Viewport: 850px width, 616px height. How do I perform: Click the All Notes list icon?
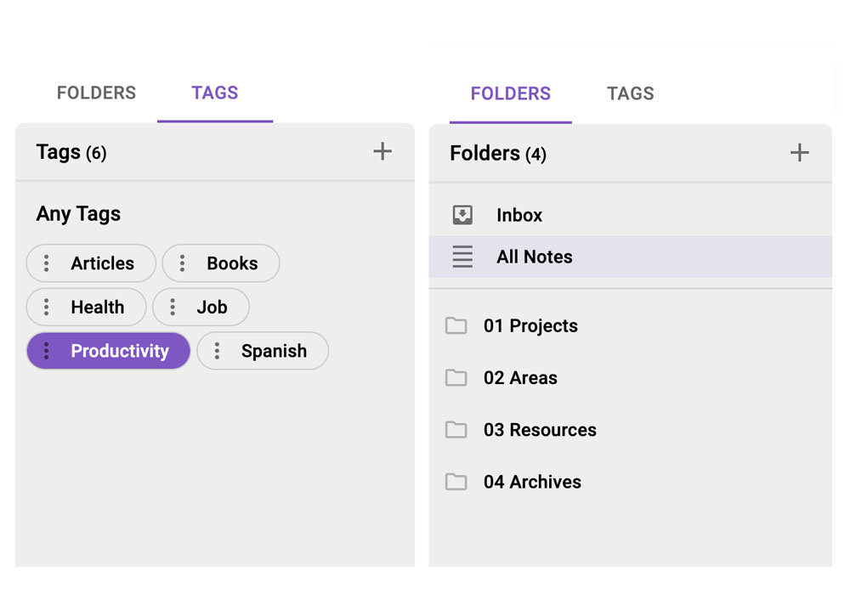pos(462,257)
